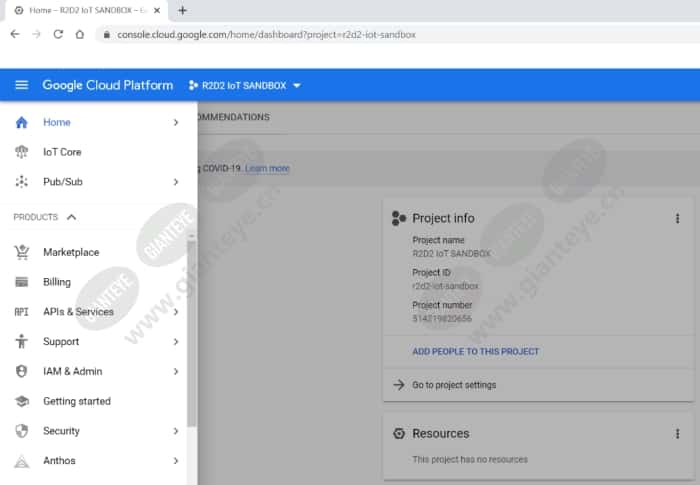Screen dimensions: 700x485
Task: Click the Project ID value r2d2-iot-sandbox
Action: click(445, 286)
